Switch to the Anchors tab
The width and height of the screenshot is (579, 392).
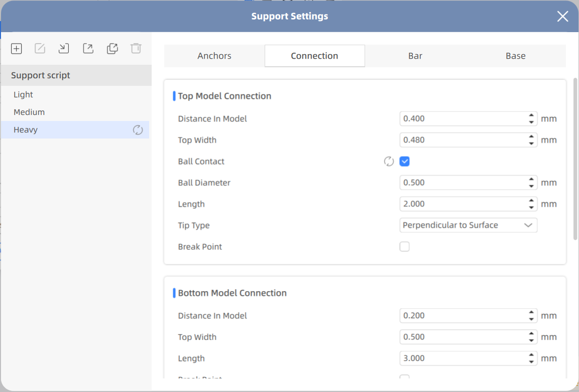tap(214, 56)
